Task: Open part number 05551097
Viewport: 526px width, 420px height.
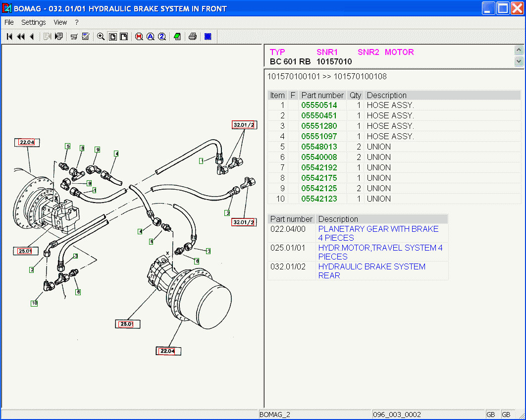Action: (319, 137)
